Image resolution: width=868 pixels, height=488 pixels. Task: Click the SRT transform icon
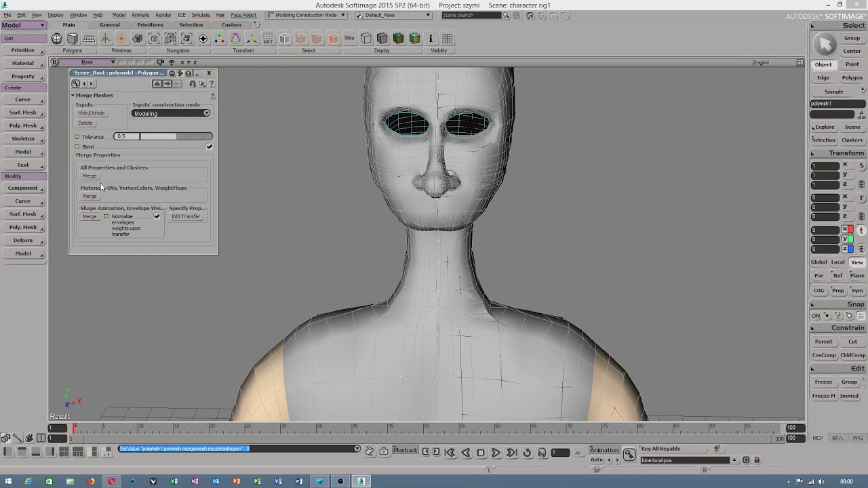tap(268, 39)
